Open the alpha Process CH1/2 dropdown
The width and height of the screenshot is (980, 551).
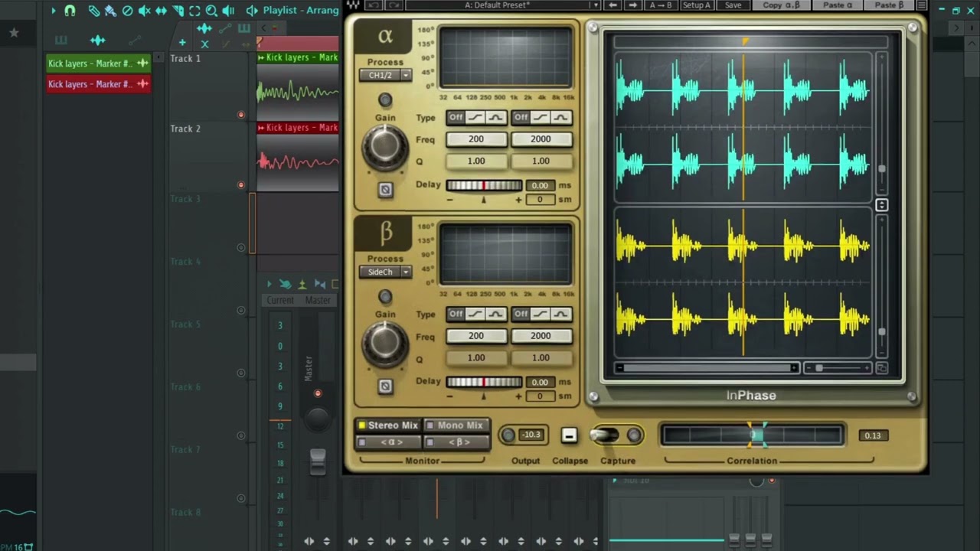click(385, 75)
